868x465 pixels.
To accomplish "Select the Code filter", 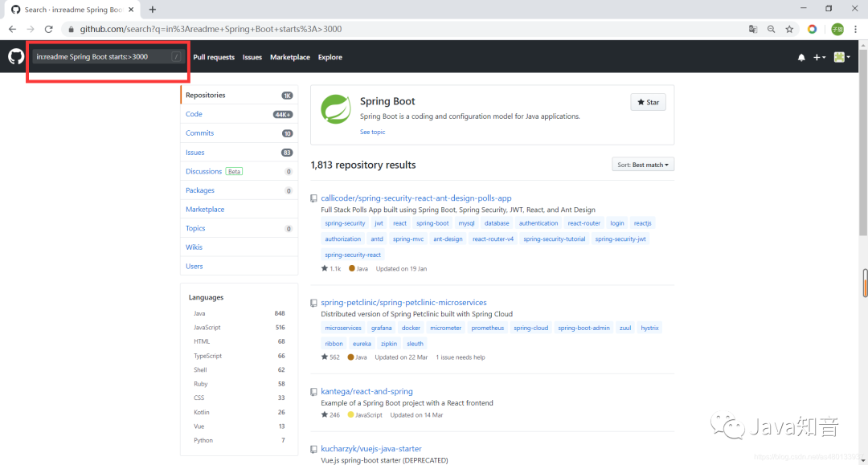I will pos(240,114).
